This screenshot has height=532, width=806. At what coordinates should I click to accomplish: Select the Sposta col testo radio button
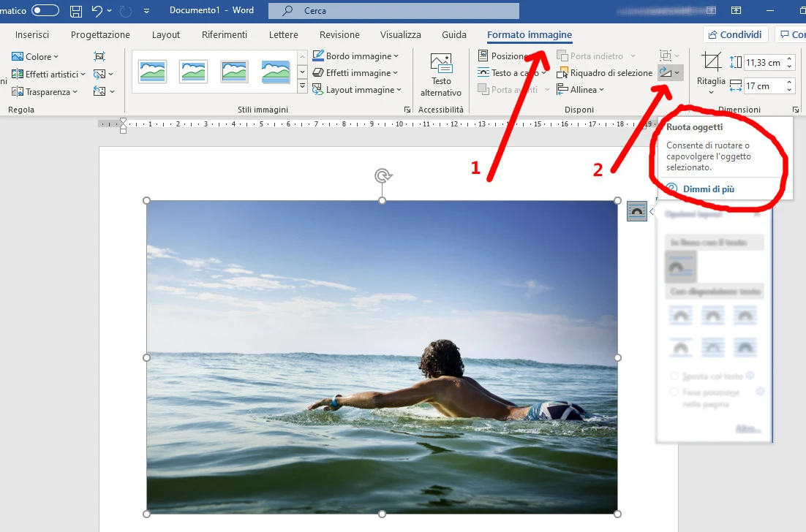674,376
